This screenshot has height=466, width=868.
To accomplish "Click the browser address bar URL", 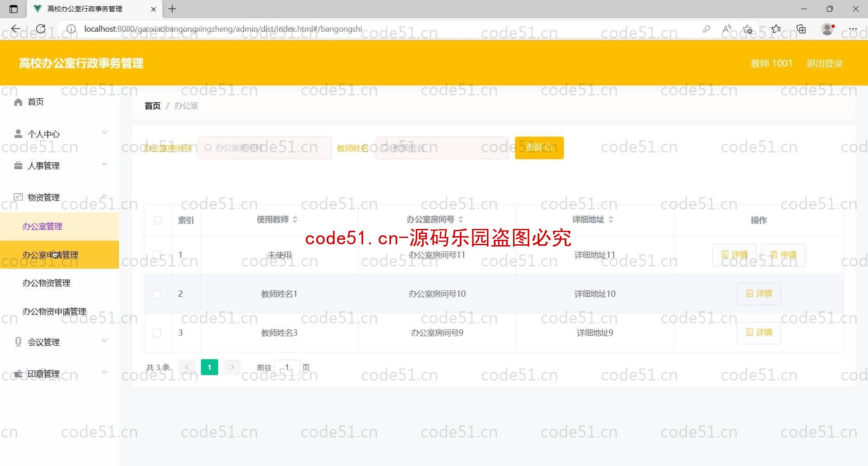I will (x=223, y=29).
